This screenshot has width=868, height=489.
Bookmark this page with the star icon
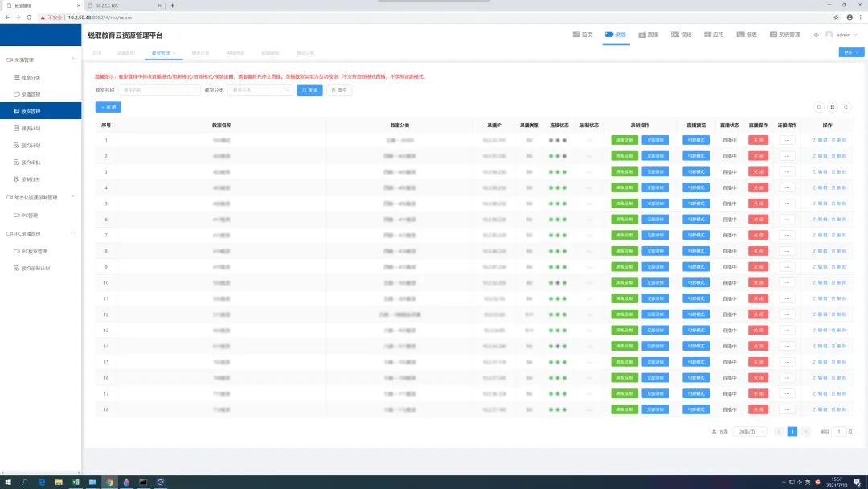click(x=837, y=17)
